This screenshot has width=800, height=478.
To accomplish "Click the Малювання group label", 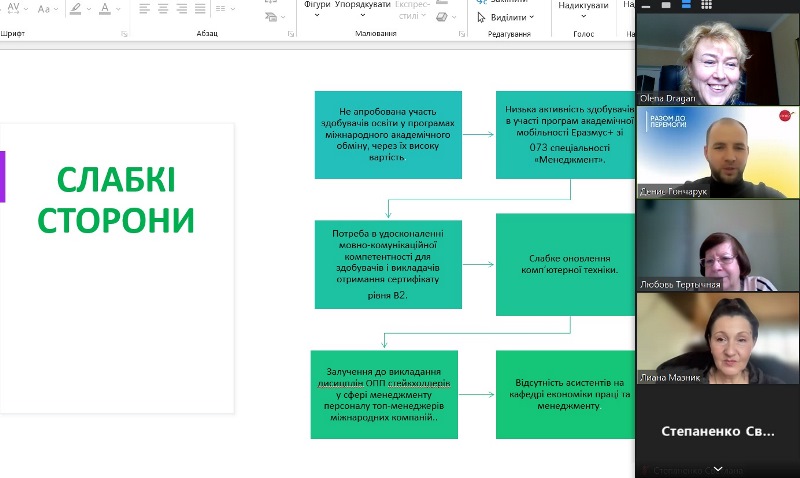I will click(376, 34).
